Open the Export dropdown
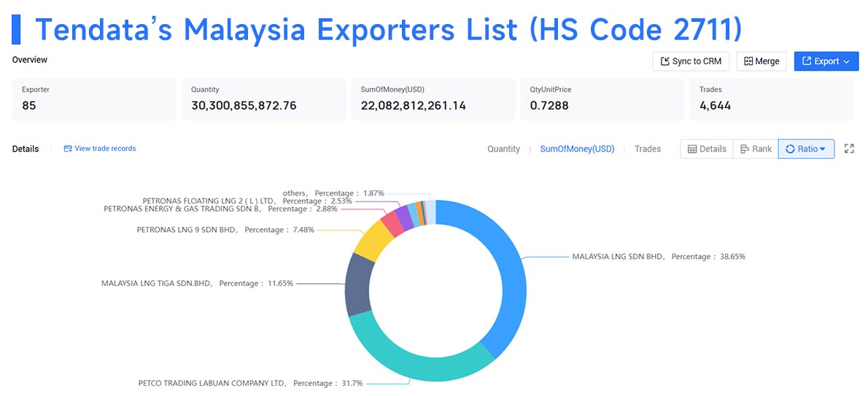This screenshot has width=868, height=396. pyautogui.click(x=826, y=61)
